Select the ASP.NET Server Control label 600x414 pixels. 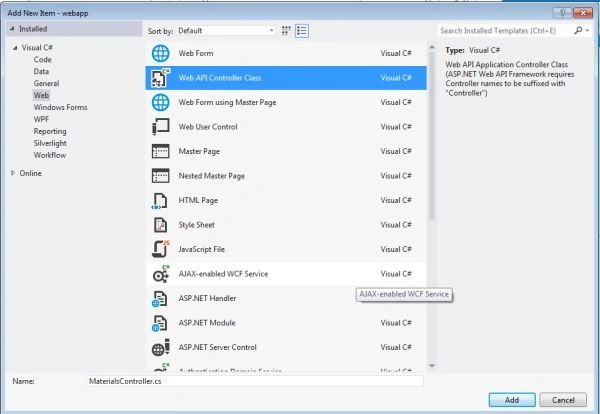click(x=217, y=347)
